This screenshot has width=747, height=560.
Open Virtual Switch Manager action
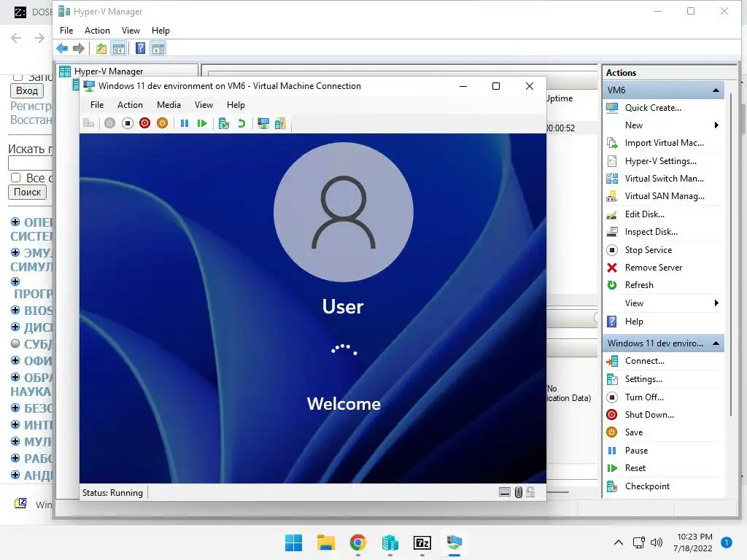coord(664,179)
